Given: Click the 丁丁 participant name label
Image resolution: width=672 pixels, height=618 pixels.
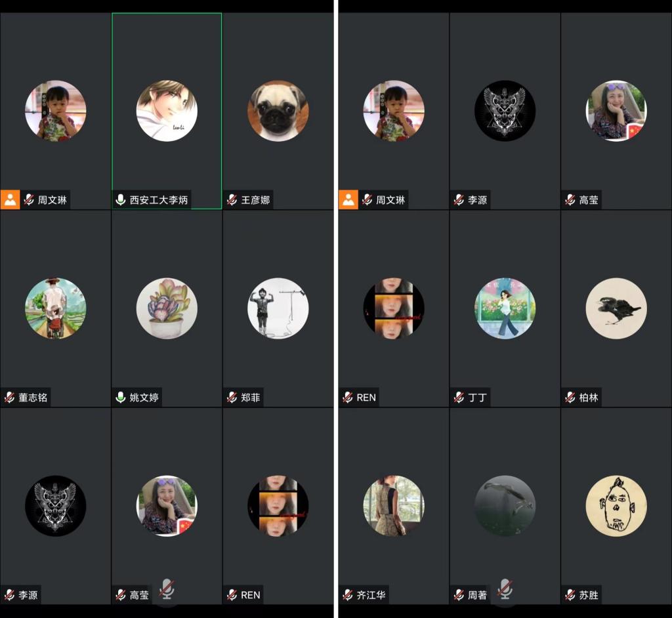Looking at the screenshot, I should coord(477,398).
